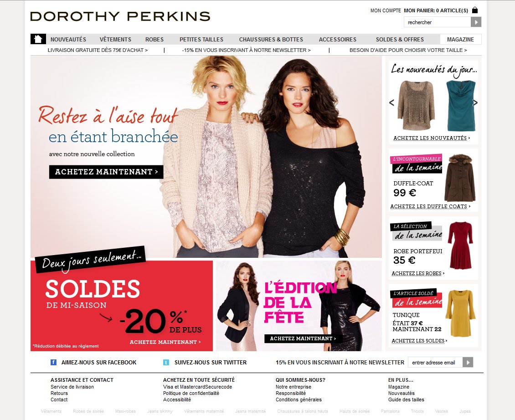Open the Chaussures & Bottes menu
The width and height of the screenshot is (515, 420).
pyautogui.click(x=271, y=40)
